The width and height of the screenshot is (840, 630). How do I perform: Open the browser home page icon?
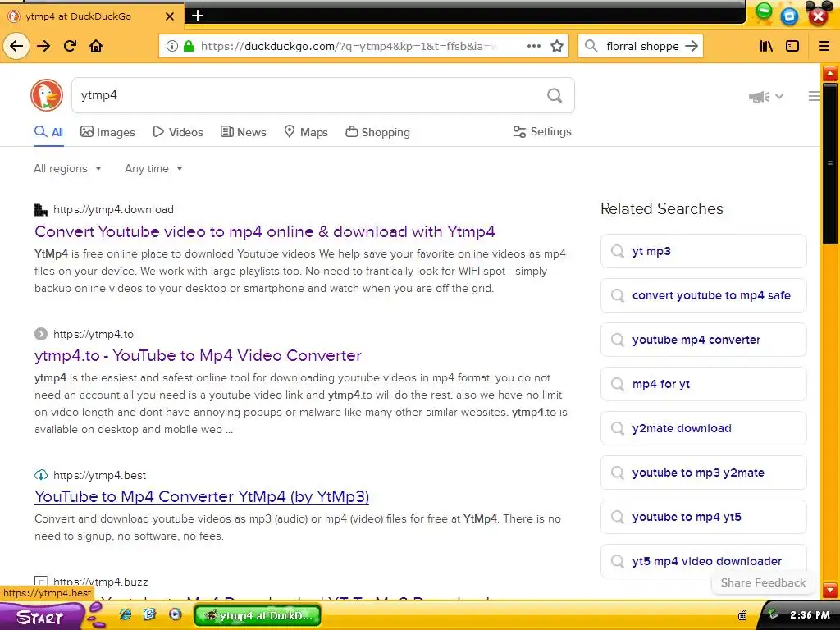[96, 46]
